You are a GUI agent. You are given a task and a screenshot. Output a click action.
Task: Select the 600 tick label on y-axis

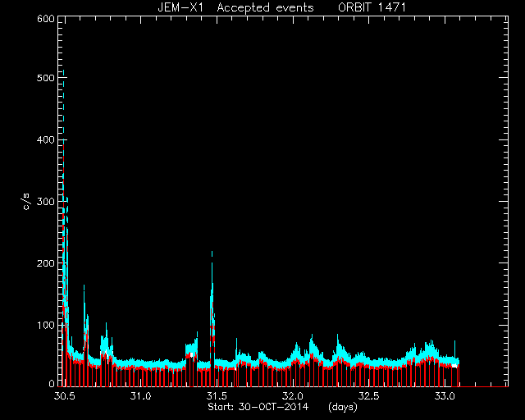(46, 19)
